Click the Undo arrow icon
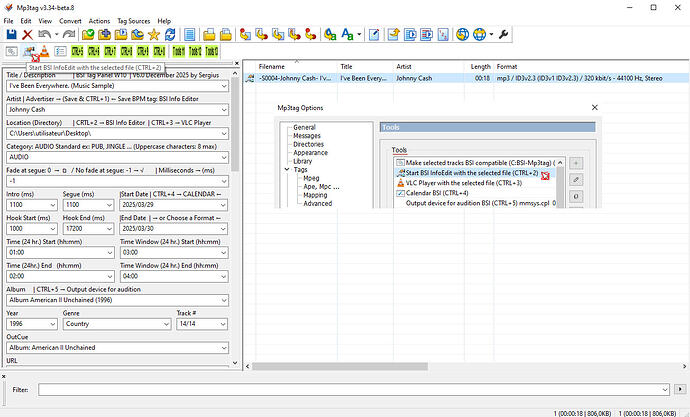Viewport: 690px width, 417px height. (44, 34)
